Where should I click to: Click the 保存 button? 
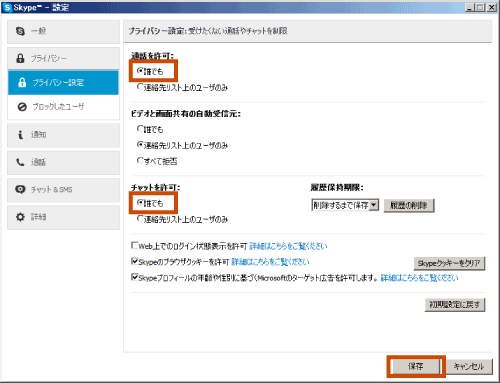tap(416, 366)
